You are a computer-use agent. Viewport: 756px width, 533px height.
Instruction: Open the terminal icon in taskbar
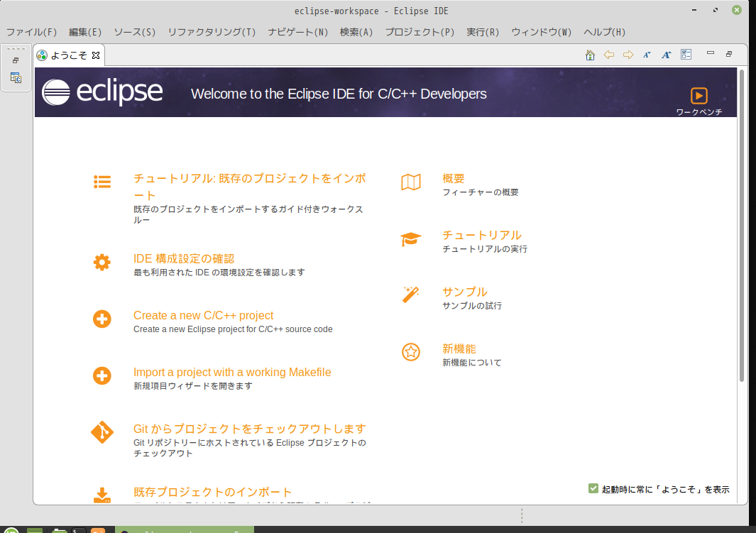pos(79,530)
